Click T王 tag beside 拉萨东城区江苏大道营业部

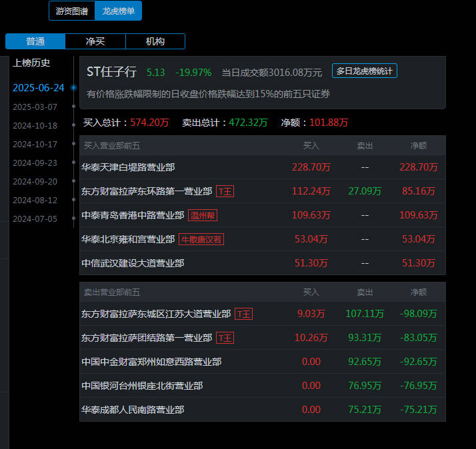pyautogui.click(x=244, y=314)
